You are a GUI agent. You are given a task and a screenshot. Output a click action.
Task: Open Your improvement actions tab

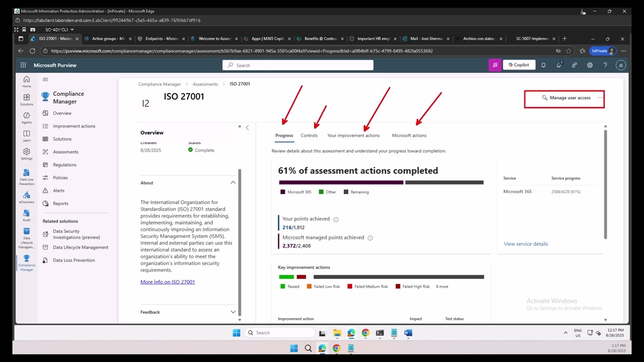(x=353, y=135)
